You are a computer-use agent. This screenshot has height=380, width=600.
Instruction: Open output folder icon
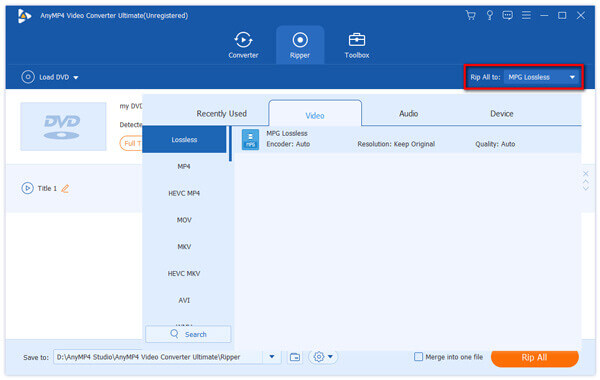[x=295, y=357]
